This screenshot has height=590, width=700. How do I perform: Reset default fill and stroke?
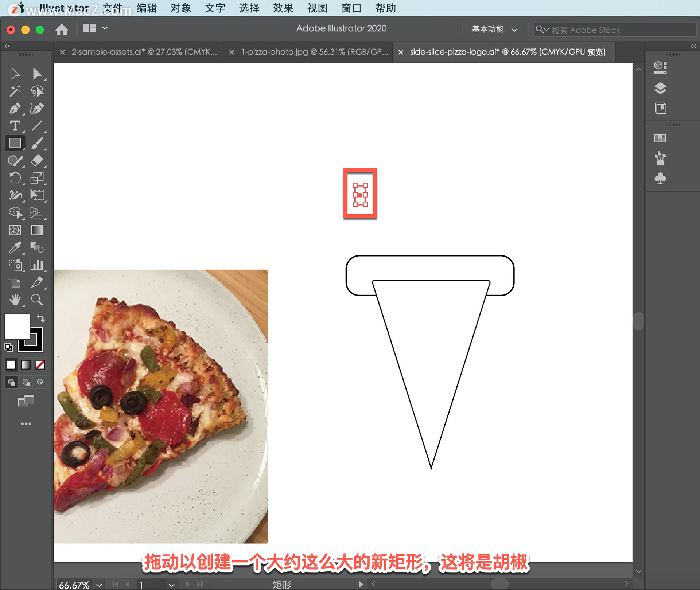pos(9,347)
